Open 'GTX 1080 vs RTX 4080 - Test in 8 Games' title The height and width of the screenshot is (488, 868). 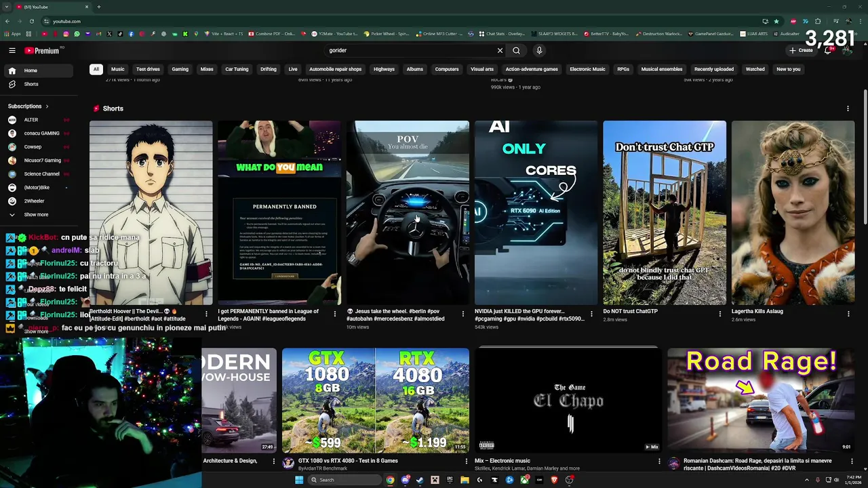(x=348, y=461)
